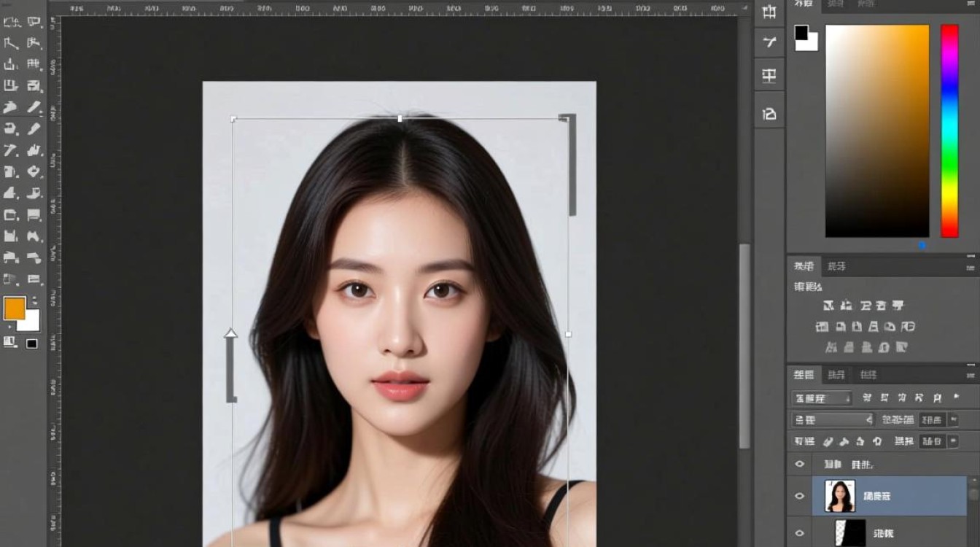Click the top-middle transform handle above the portrait's head
Image resolution: width=980 pixels, height=547 pixels.
tap(400, 118)
